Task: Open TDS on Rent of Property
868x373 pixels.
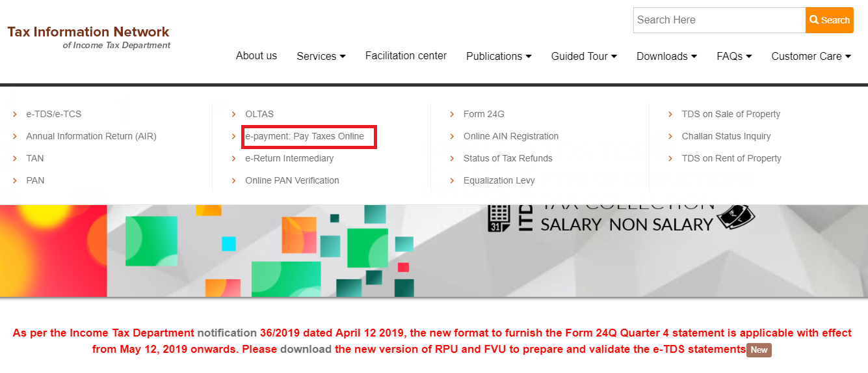Action: 731,158
